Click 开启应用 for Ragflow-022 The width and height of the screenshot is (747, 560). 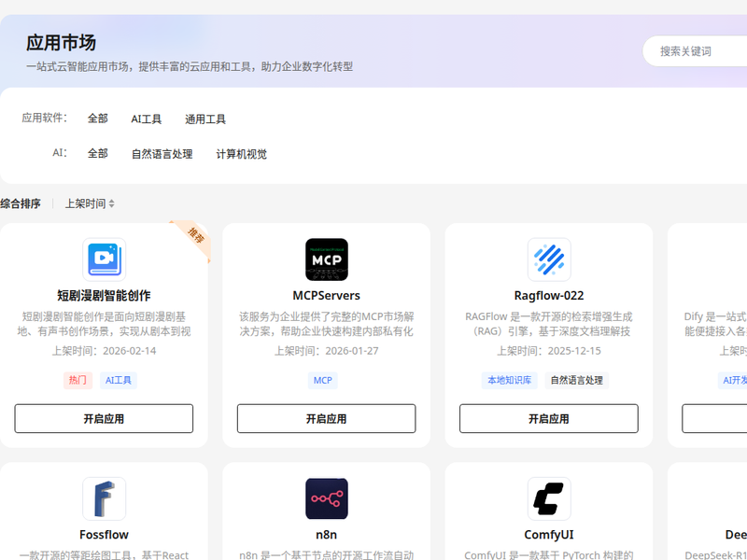549,418
